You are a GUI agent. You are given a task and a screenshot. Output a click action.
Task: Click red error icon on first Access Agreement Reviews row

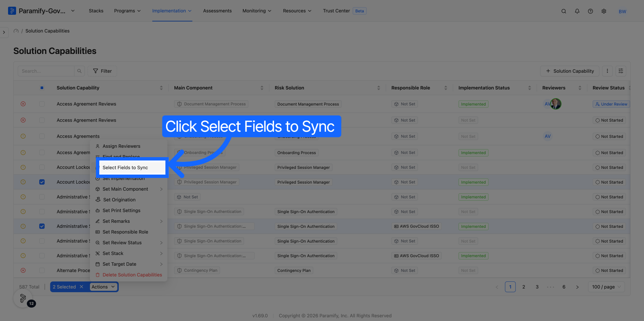tap(23, 104)
